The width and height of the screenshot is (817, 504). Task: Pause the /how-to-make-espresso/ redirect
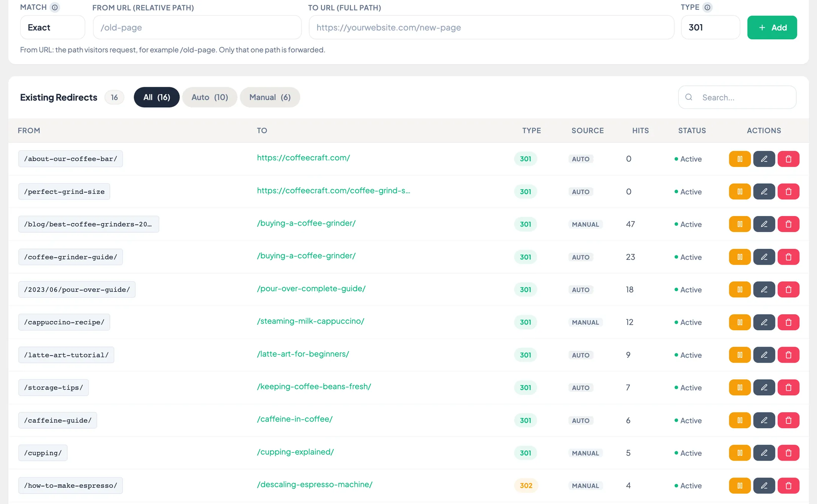pos(740,485)
